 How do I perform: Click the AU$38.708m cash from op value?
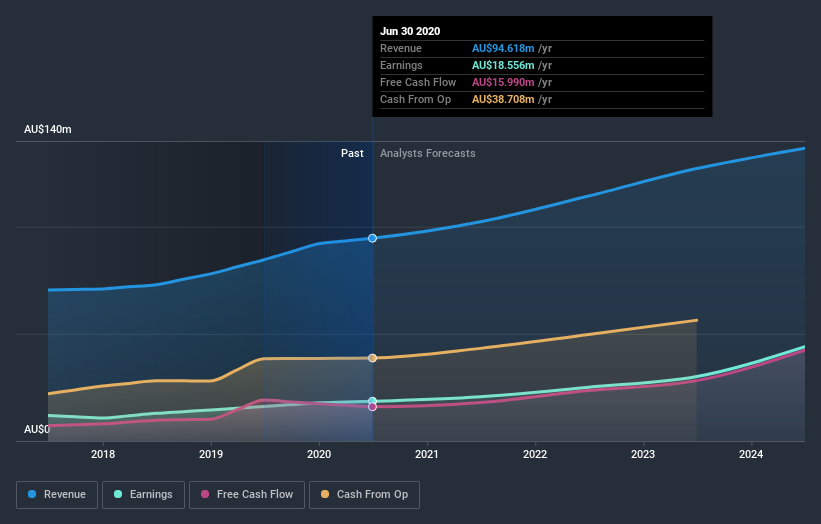click(503, 99)
